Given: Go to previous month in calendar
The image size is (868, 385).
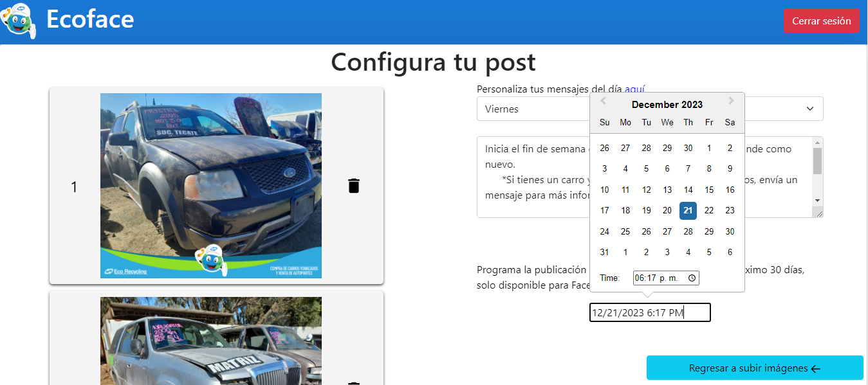Looking at the screenshot, I should tap(603, 101).
